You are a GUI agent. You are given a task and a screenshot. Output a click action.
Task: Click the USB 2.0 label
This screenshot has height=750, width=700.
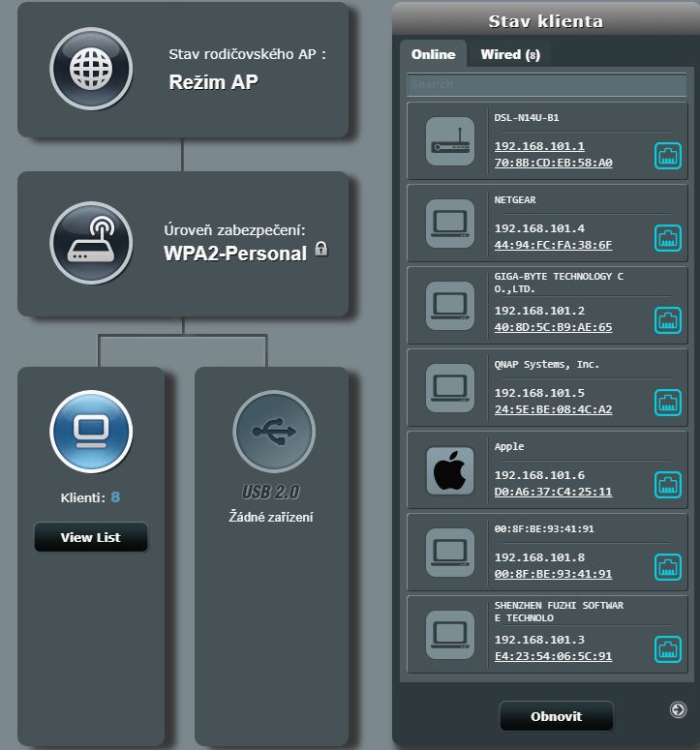pos(271,492)
